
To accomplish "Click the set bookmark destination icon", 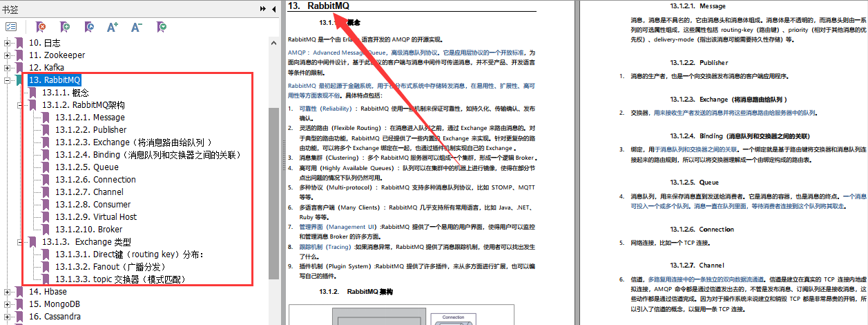I will pyautogui.click(x=88, y=26).
